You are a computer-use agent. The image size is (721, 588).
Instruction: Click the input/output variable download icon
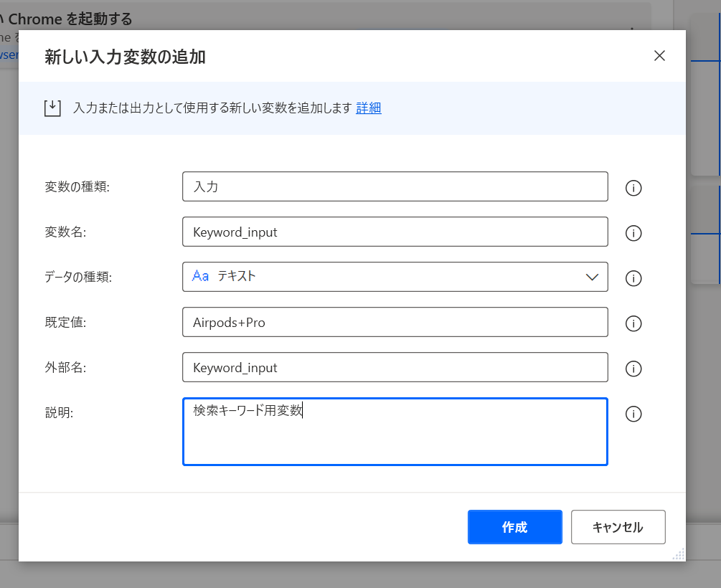pos(52,108)
